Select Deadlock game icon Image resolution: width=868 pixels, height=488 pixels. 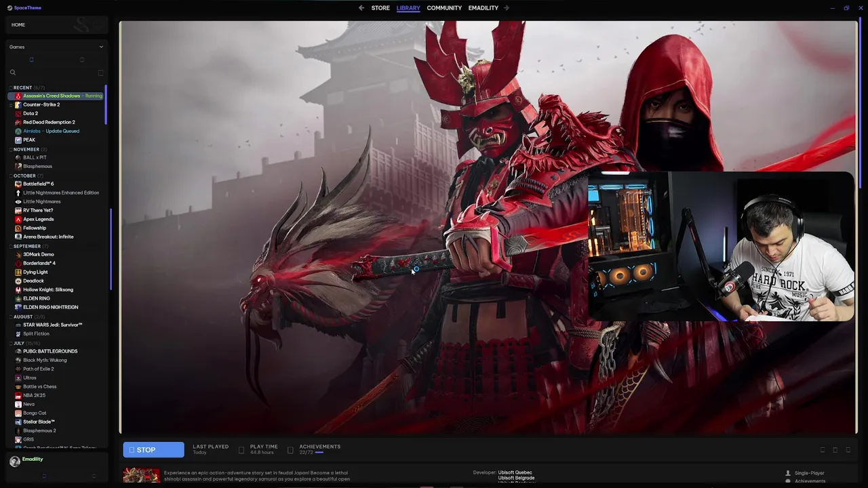point(18,281)
